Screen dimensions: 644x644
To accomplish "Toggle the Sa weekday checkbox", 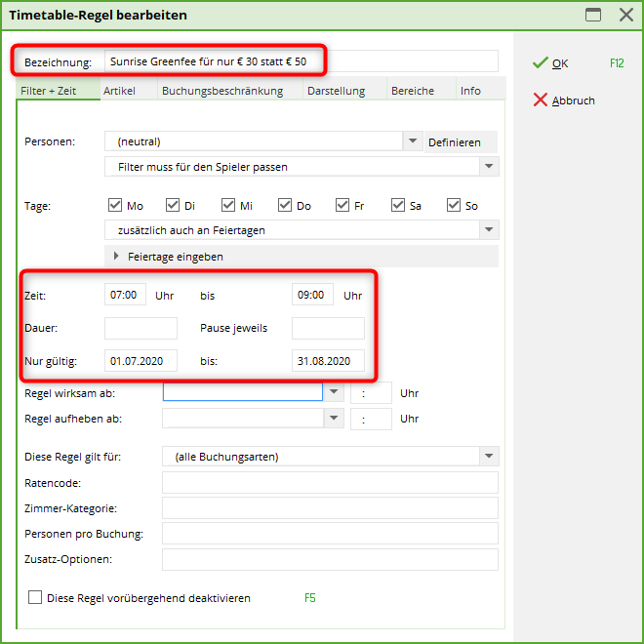I will 398,206.
